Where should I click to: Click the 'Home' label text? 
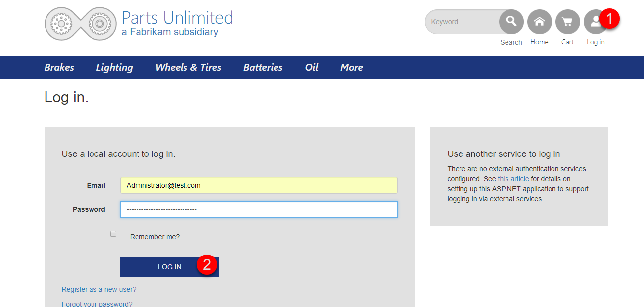click(540, 42)
